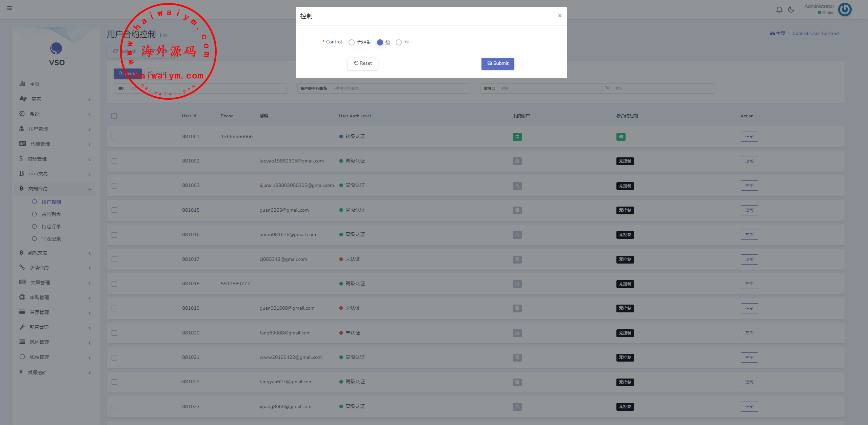The height and width of the screenshot is (425, 868).
Task: Toggle dark mode moon icon
Action: (791, 10)
